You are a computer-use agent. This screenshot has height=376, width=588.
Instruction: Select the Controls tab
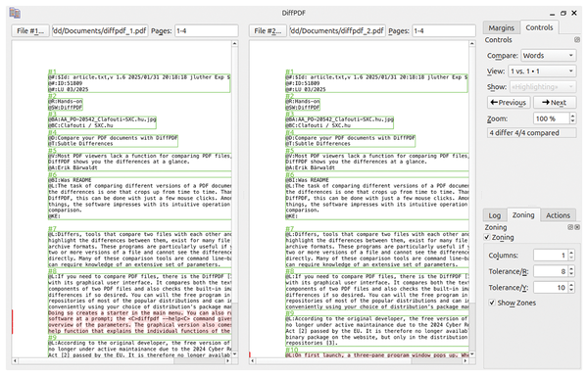point(539,27)
